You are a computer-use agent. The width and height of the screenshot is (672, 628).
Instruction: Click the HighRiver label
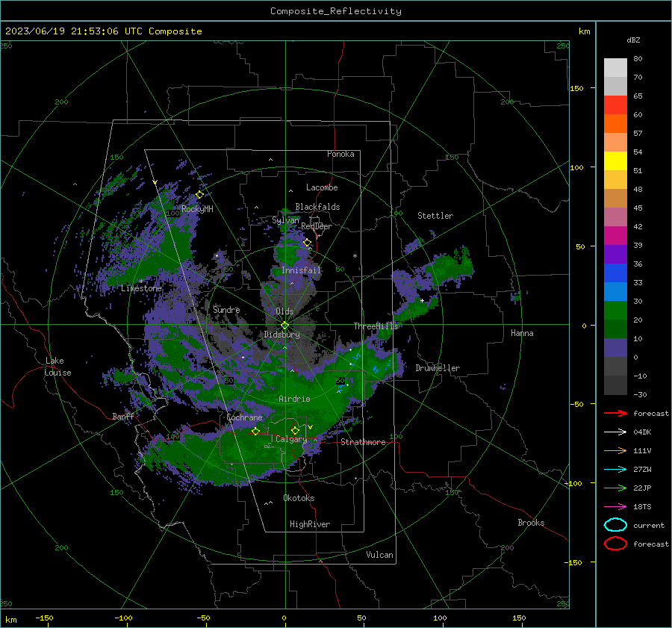[x=310, y=524]
